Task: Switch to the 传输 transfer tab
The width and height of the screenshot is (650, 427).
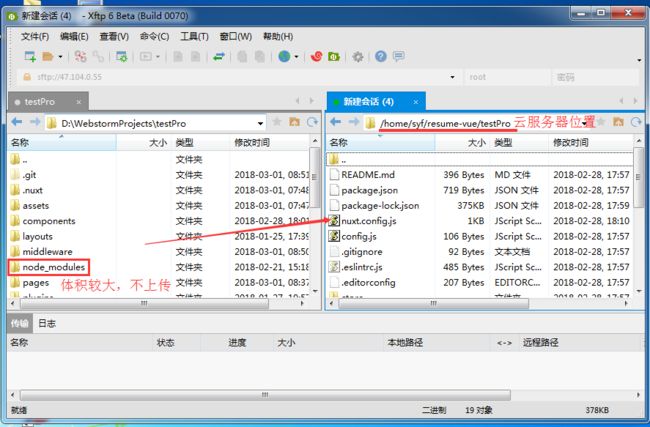Action: 19,323
